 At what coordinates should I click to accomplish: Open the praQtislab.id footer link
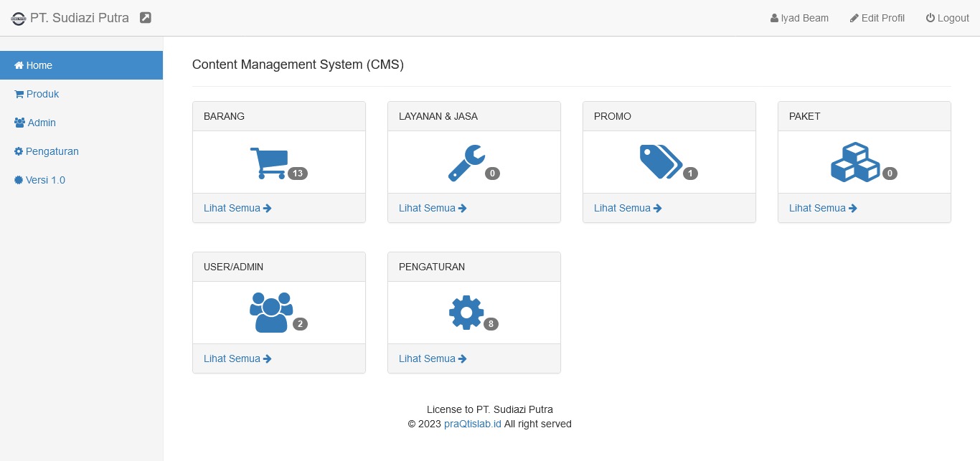click(x=473, y=424)
